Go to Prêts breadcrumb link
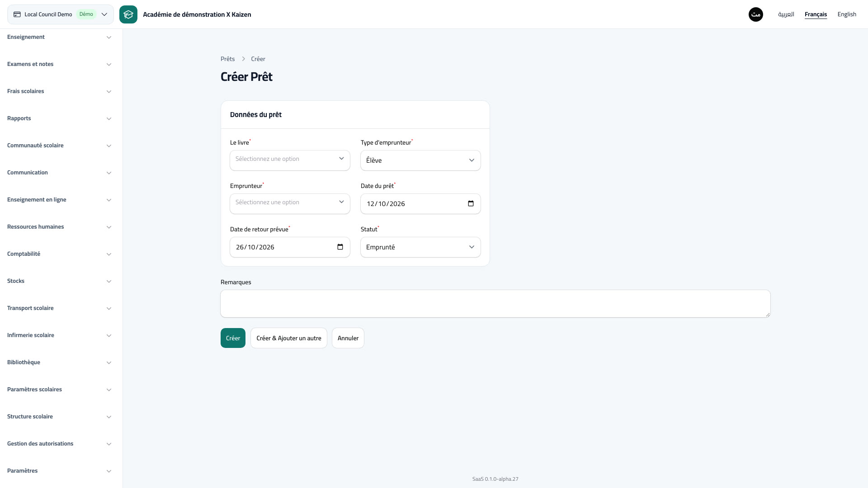 point(228,59)
